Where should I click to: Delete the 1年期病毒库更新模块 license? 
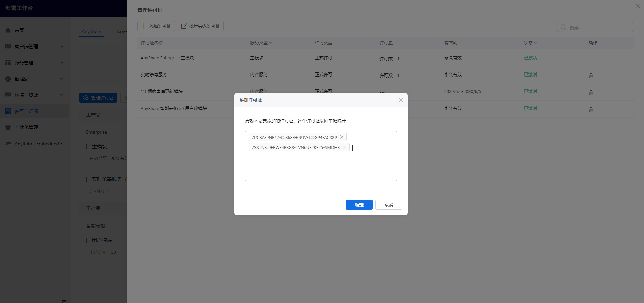coord(591,92)
